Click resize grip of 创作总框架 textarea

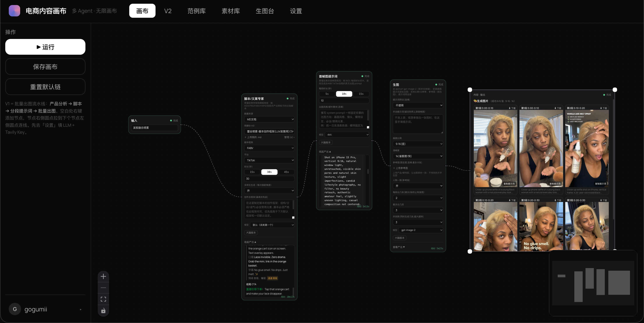293,218
